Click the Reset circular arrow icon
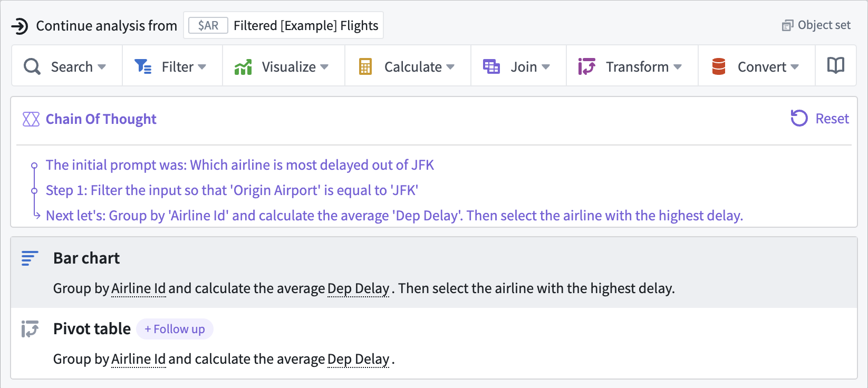868x388 pixels. tap(799, 118)
